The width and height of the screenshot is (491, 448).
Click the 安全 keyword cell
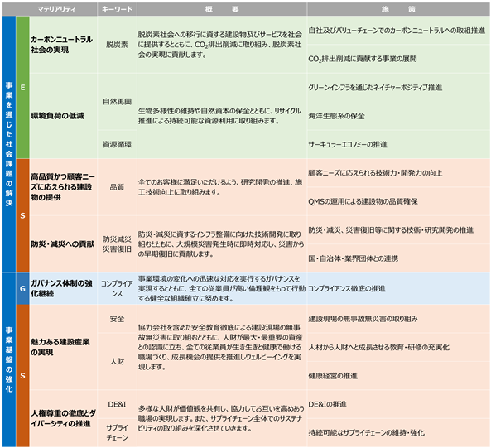(117, 319)
